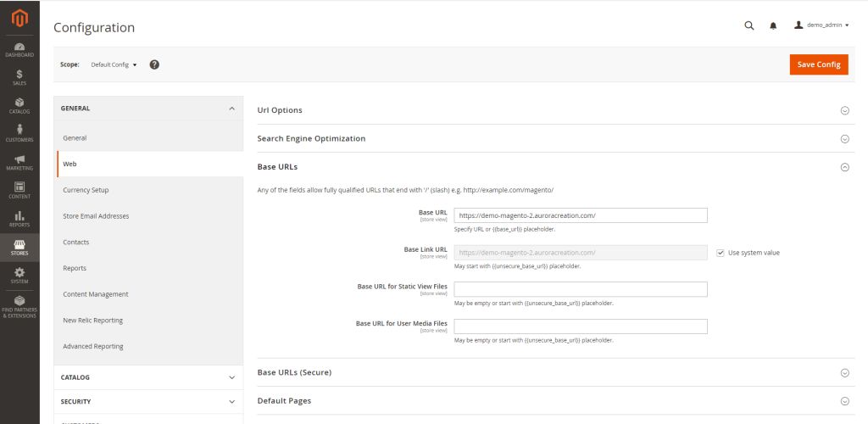Select the Contacts tab

coord(149,242)
